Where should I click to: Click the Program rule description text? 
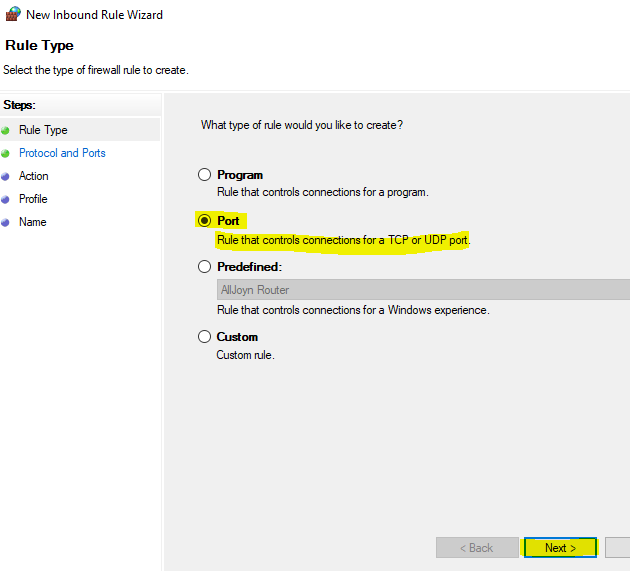click(322, 192)
